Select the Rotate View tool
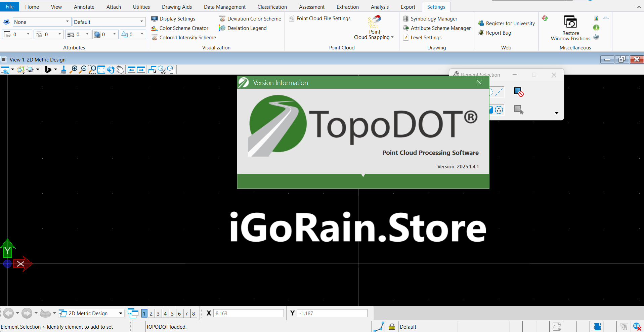 tap(111, 70)
